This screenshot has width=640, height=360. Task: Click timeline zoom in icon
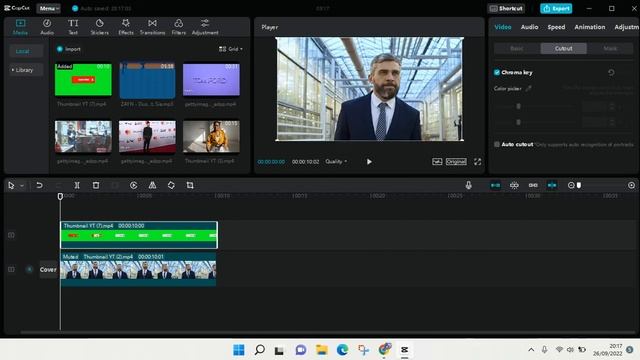click(631, 185)
